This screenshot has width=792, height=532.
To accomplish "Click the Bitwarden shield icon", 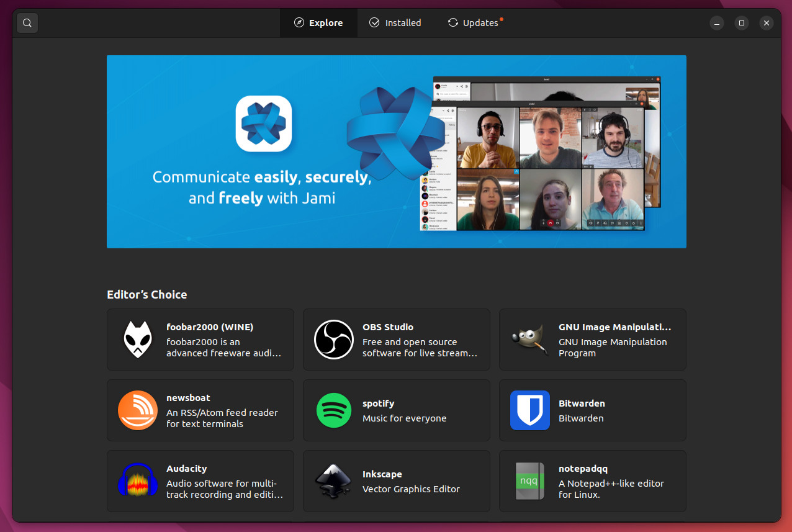I will click(530, 410).
